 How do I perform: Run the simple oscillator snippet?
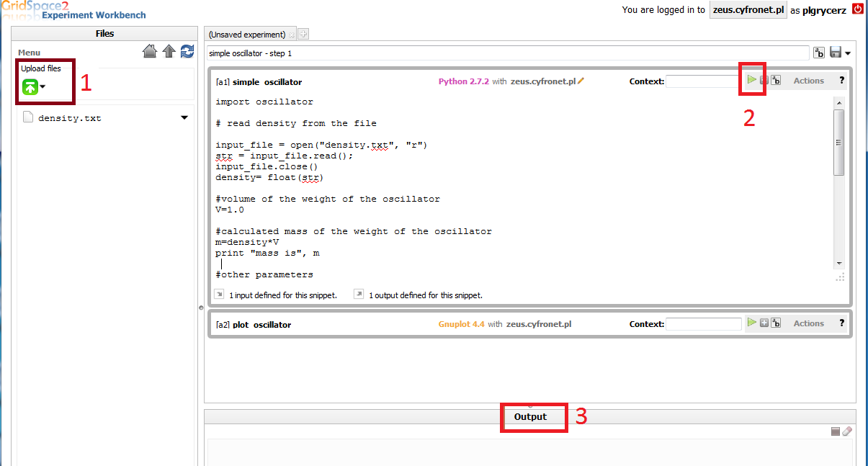[x=752, y=80]
